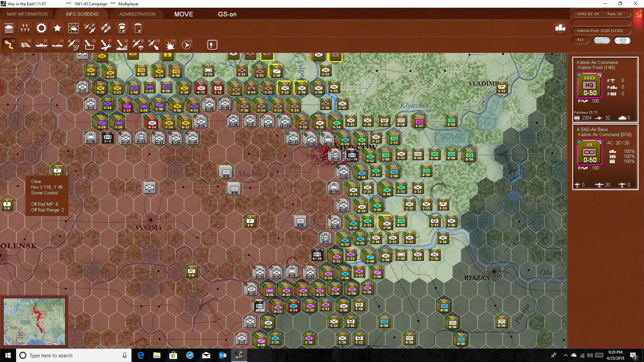Image resolution: width=644 pixels, height=362 pixels.
Task: Click the 411 admin points display
Action: 581,40
